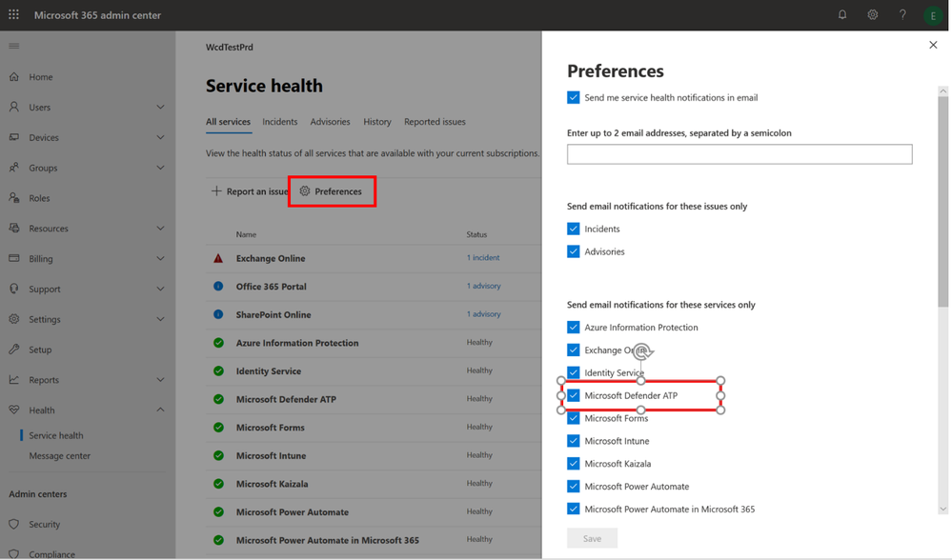Click the Resources icon in sidebar
952x560 pixels.
click(14, 229)
